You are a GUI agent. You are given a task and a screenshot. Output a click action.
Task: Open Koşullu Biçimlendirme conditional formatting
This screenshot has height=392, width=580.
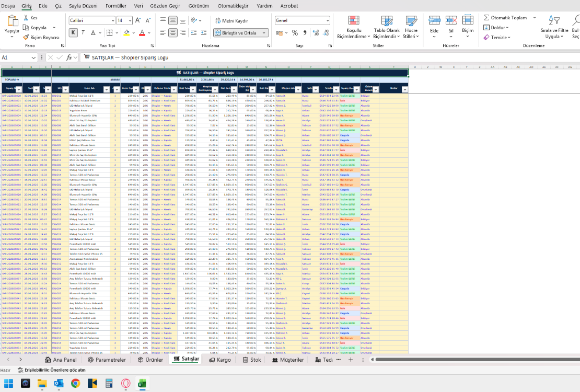tap(354, 27)
